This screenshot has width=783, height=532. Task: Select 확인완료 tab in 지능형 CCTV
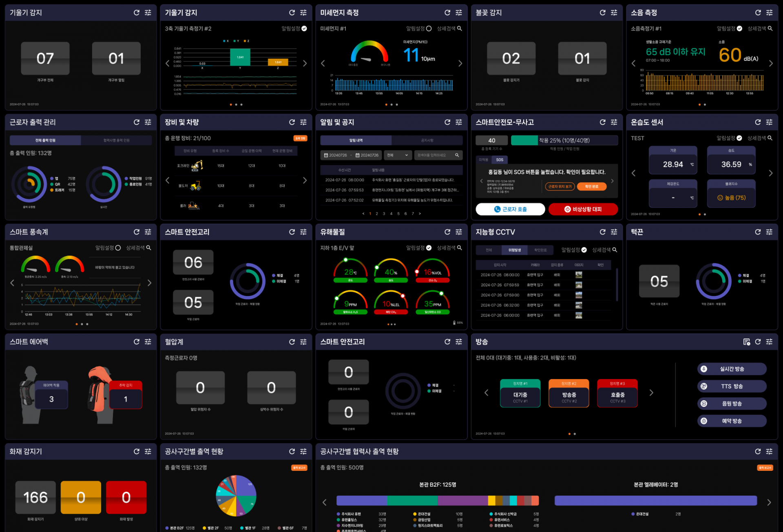pos(540,250)
